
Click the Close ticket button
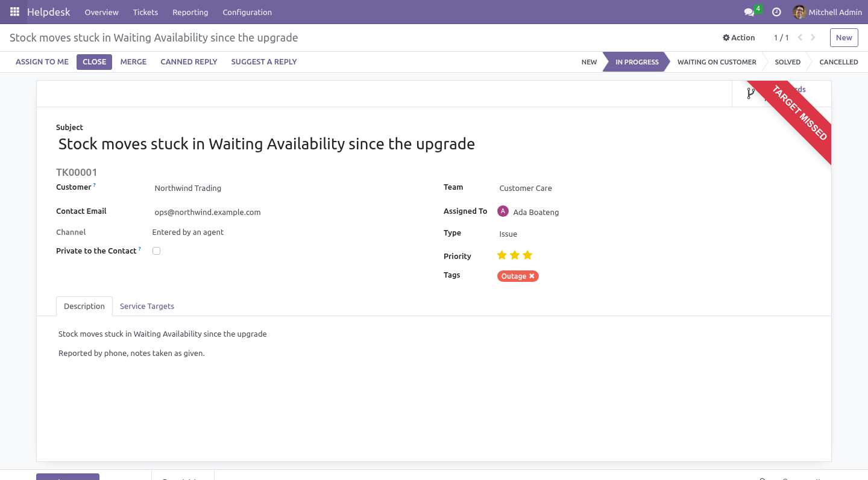click(94, 61)
